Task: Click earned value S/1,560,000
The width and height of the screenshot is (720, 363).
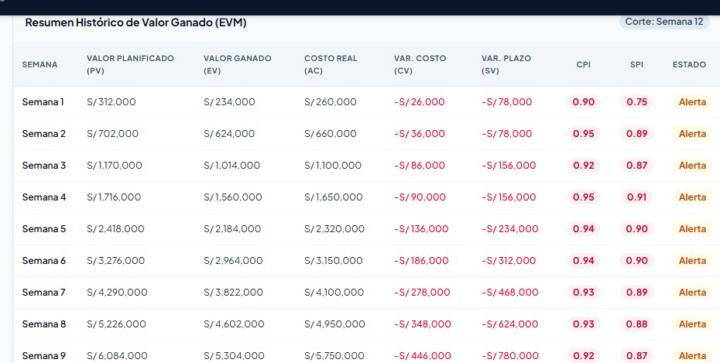Action: (x=233, y=197)
